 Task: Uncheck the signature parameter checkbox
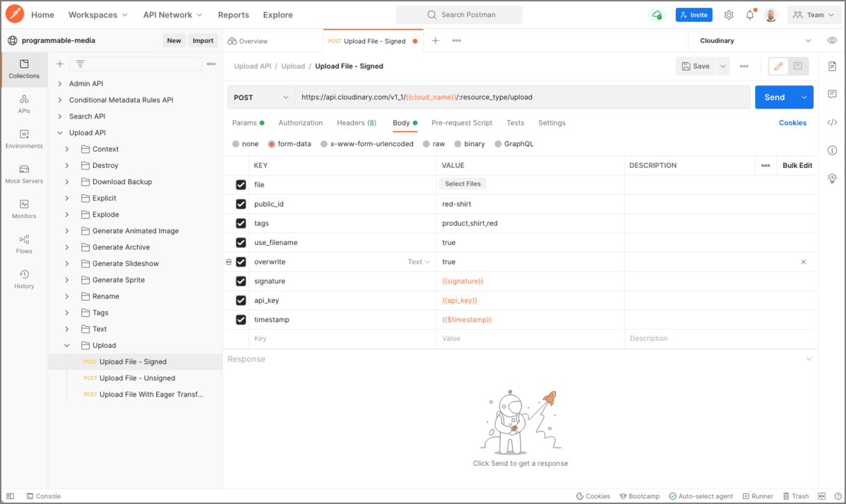tap(241, 282)
